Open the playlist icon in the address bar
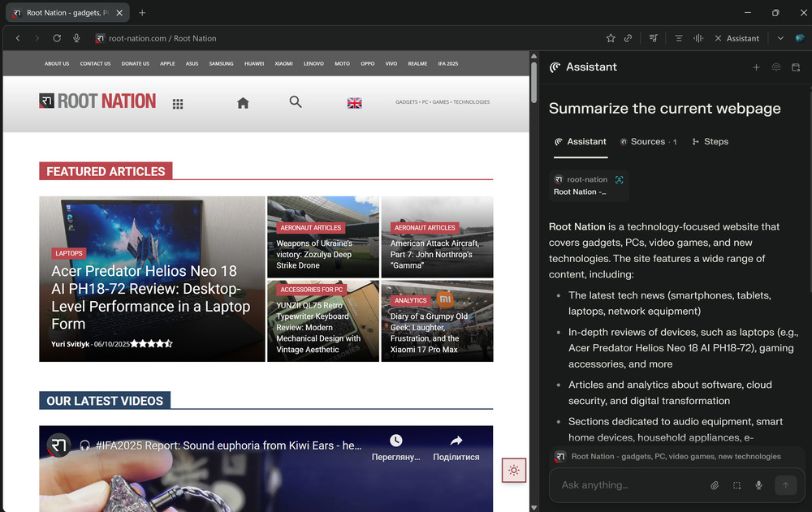 (654, 38)
